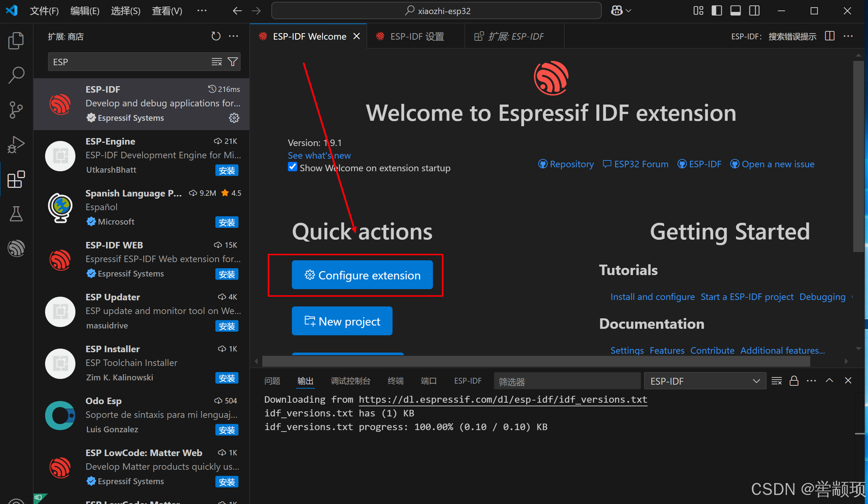
Task: Open the Testing flask view
Action: click(16, 214)
